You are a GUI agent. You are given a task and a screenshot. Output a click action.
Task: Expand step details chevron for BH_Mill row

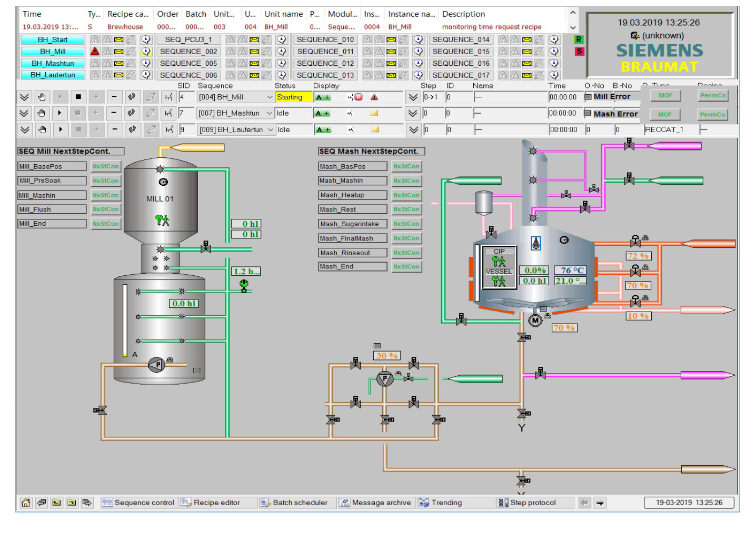[x=413, y=97]
